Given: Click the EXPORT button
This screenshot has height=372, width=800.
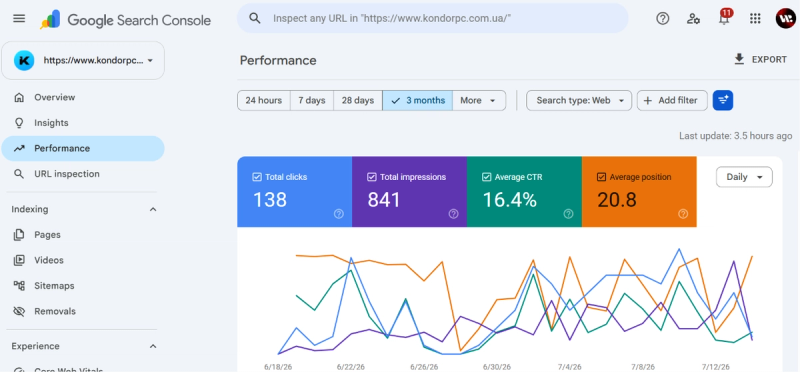Looking at the screenshot, I should tap(760, 59).
